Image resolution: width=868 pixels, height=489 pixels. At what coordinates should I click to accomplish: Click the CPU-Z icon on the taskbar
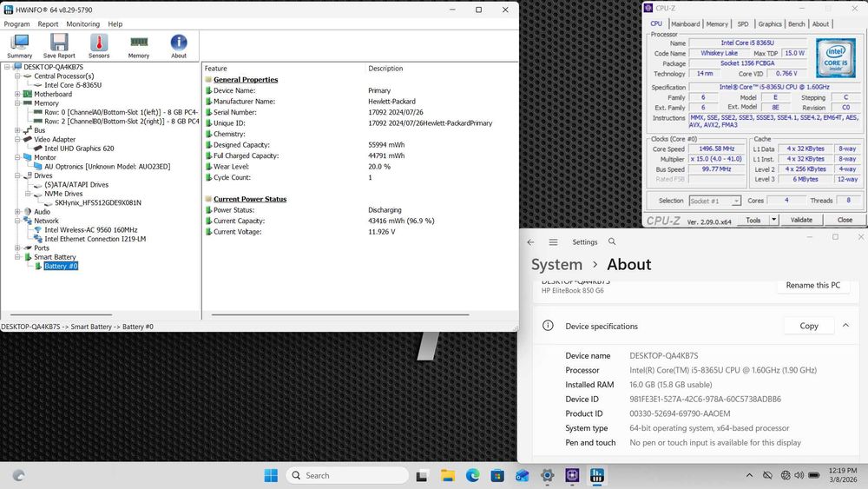tap(572, 475)
